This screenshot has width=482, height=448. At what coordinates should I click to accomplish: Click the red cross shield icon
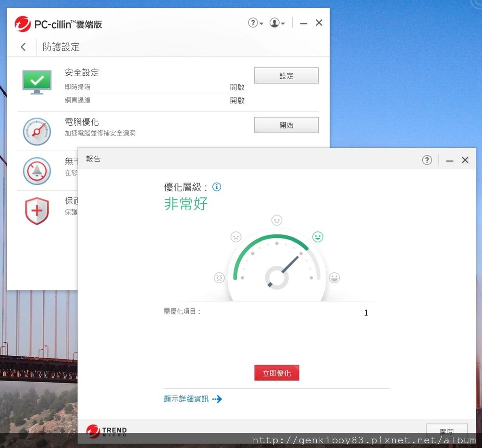(37, 211)
